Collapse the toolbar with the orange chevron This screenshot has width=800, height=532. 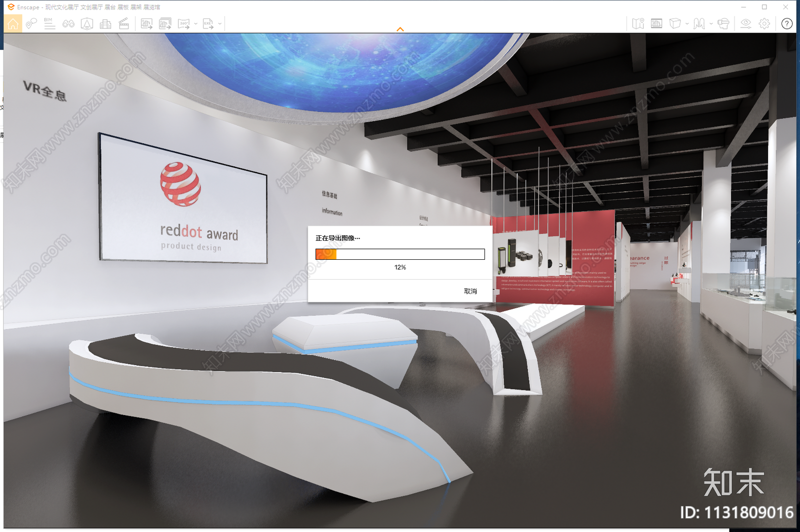click(400, 29)
